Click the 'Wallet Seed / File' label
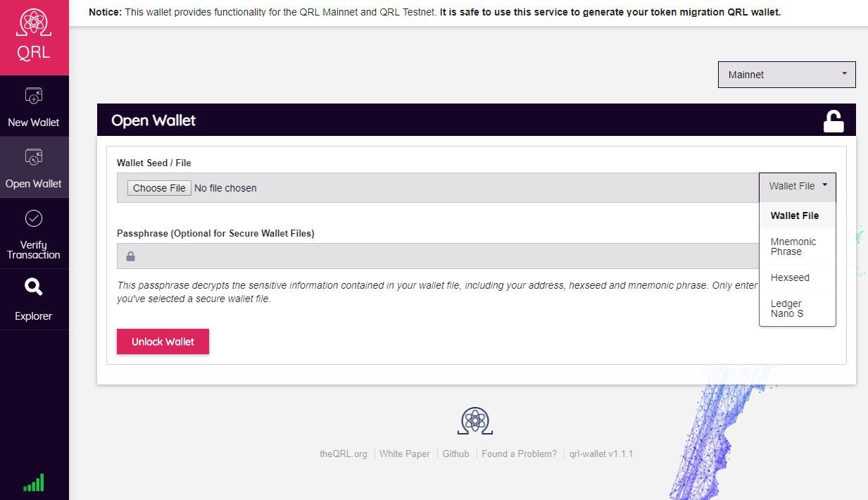Screen dimensions: 868x500 153,163
